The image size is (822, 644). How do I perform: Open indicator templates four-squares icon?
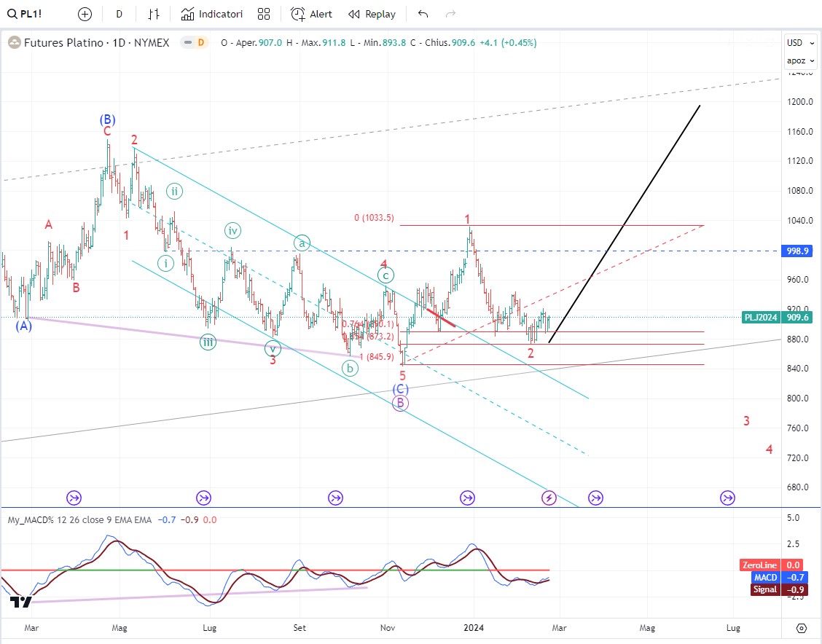(x=264, y=14)
